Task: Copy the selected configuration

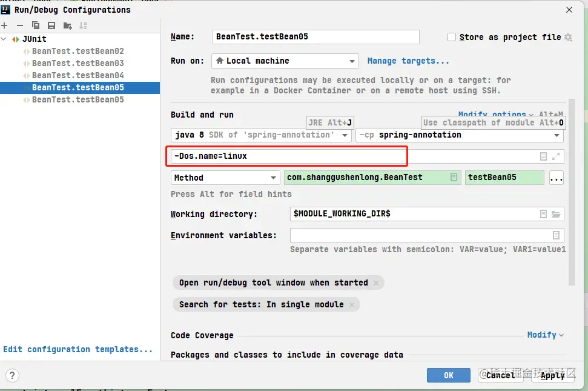Action: [36, 25]
